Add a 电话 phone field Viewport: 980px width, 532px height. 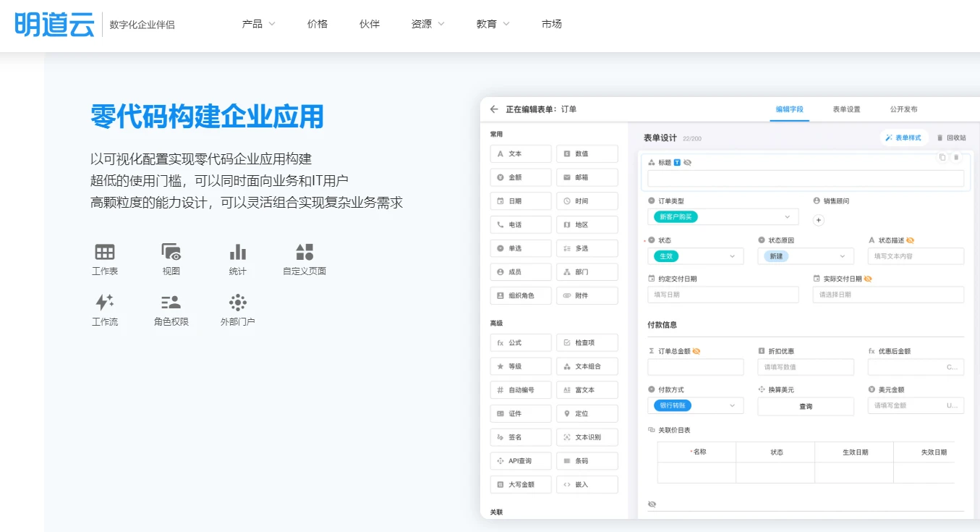(521, 224)
